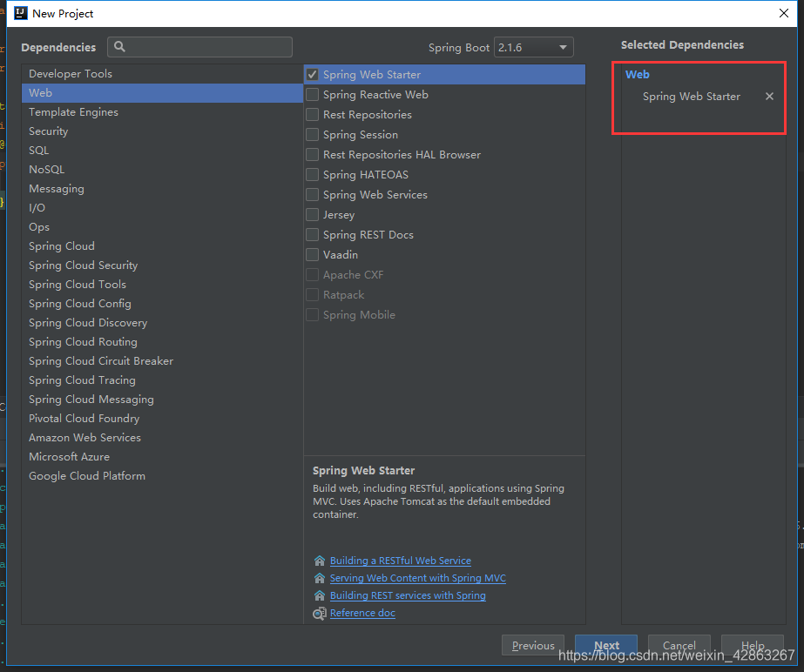Viewport: 804px width, 672px height.
Task: Open Building REST services with Spring link
Action: (408, 595)
